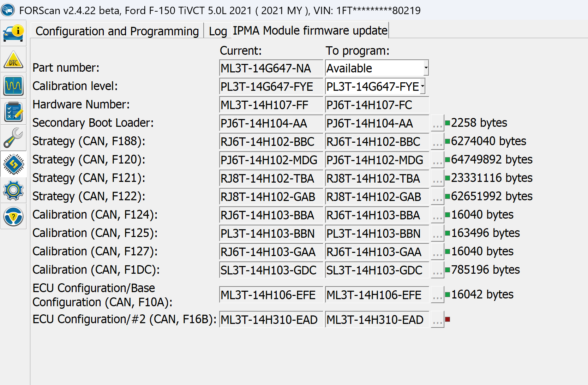Viewport: 588px width, 385px height.
Task: Click the current Part number field
Action: click(x=271, y=68)
